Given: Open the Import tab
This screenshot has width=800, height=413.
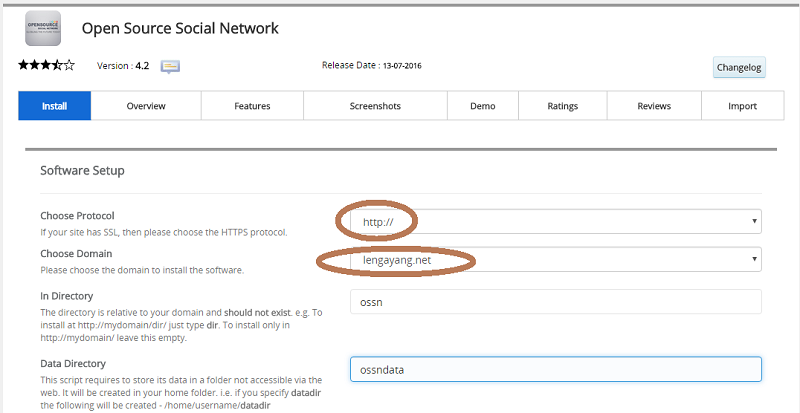Looking at the screenshot, I should pos(742,106).
